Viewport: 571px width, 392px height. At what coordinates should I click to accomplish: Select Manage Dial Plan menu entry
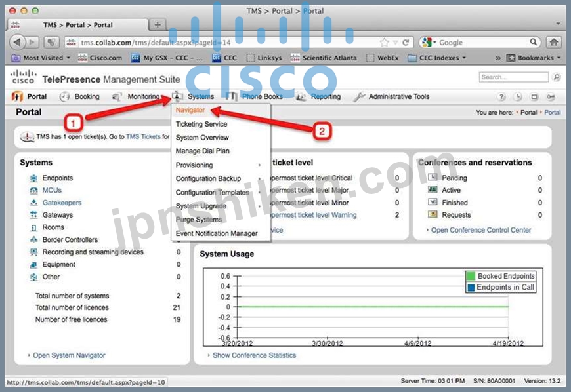[202, 151]
